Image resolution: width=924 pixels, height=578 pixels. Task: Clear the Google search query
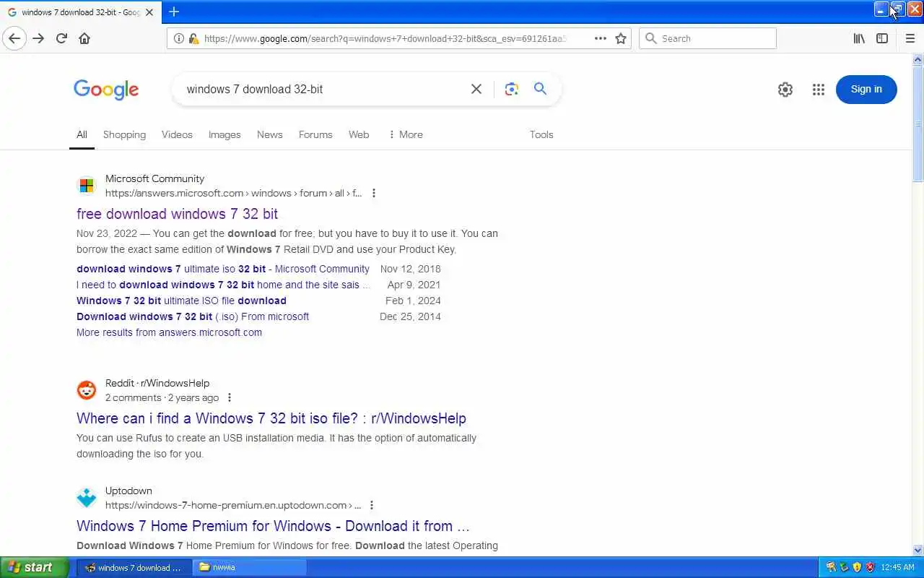click(x=476, y=89)
